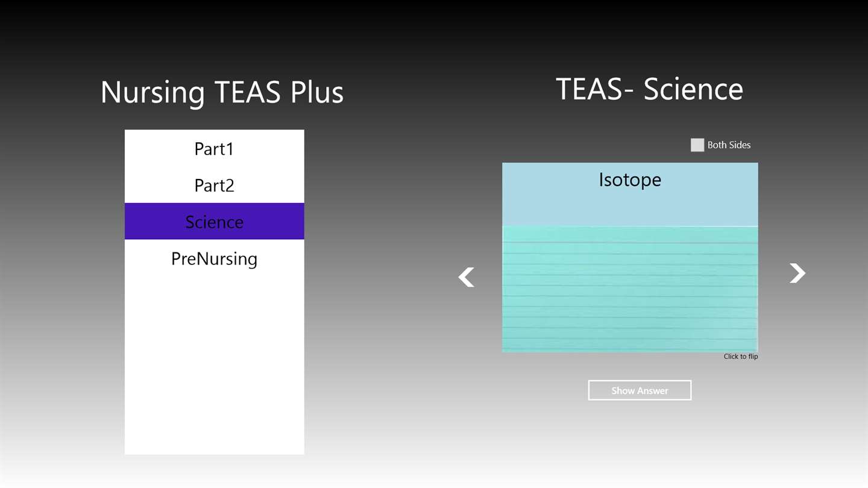The height and width of the screenshot is (488, 868).
Task: Click the Show Answer button
Action: pyautogui.click(x=640, y=390)
